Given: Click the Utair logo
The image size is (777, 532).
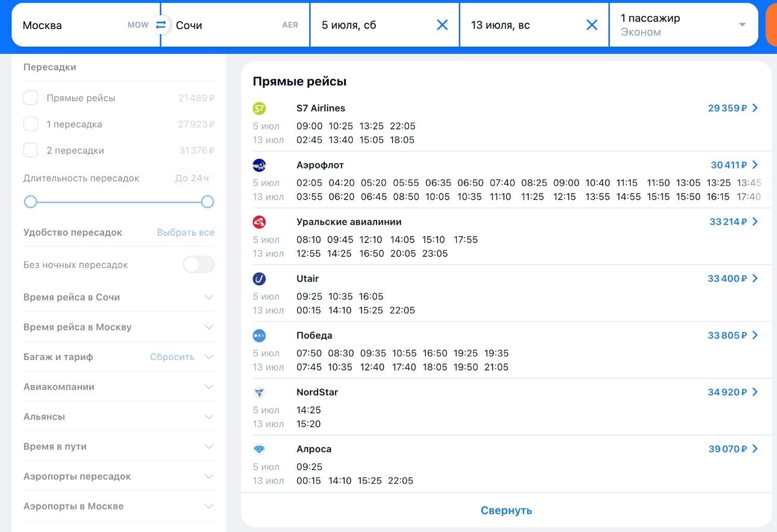Looking at the screenshot, I should tap(259, 279).
